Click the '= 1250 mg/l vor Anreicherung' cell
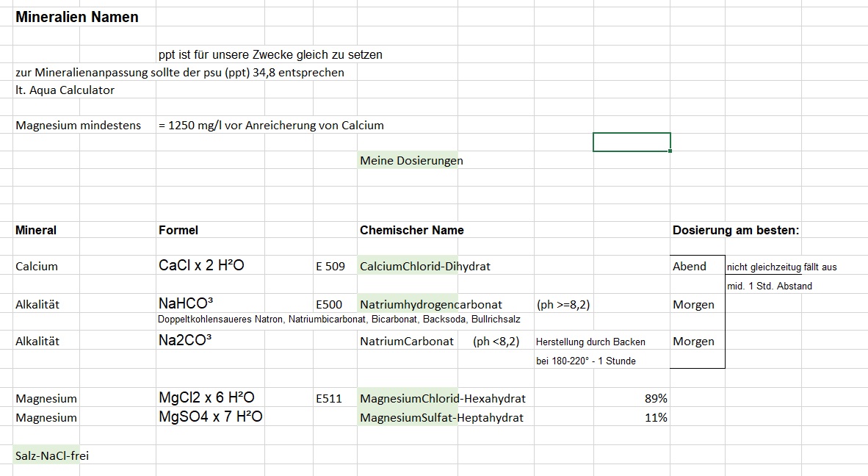 (270, 125)
